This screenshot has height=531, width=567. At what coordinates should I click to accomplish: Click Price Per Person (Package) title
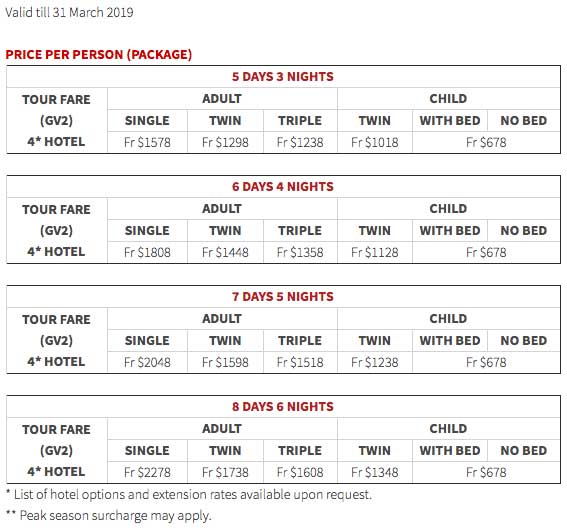99,55
